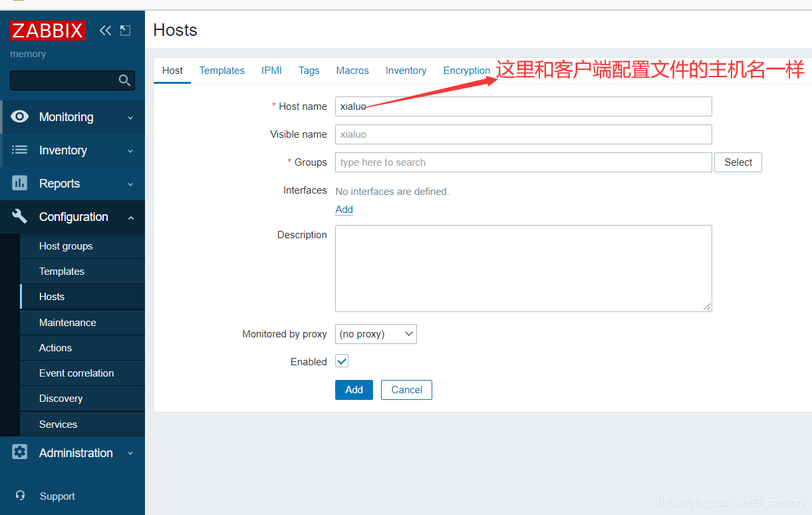Image resolution: width=812 pixels, height=515 pixels.
Task: Click the Support headset icon
Action: pyautogui.click(x=20, y=496)
